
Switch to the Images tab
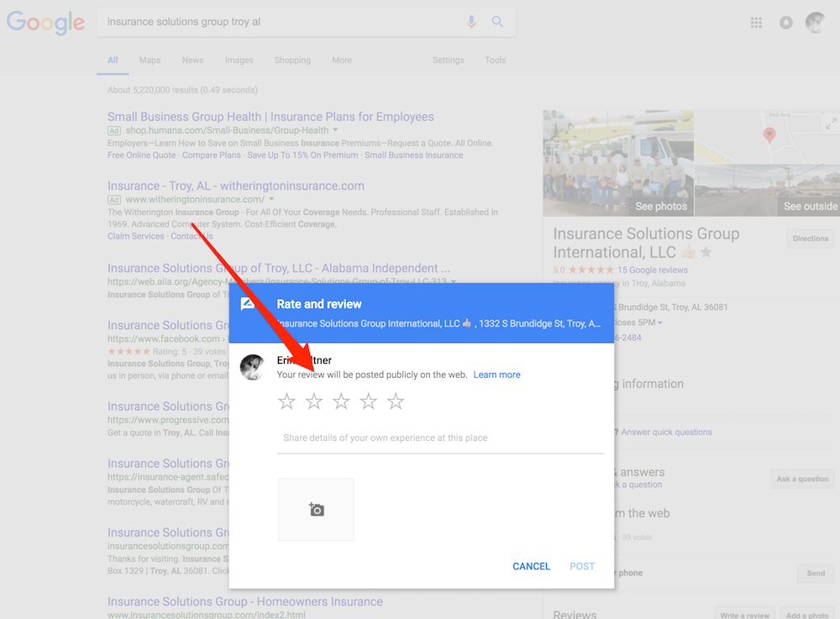point(239,60)
